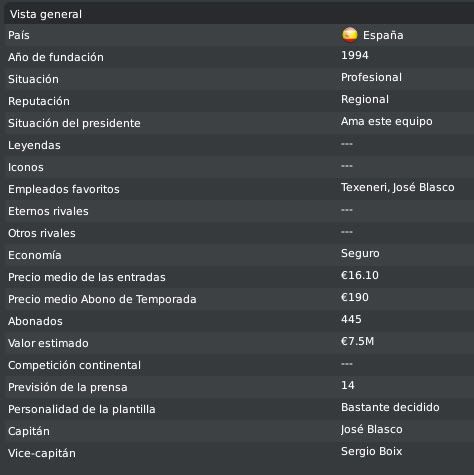Click the €16.10 ticket price
The image size is (474, 475).
(x=360, y=275)
